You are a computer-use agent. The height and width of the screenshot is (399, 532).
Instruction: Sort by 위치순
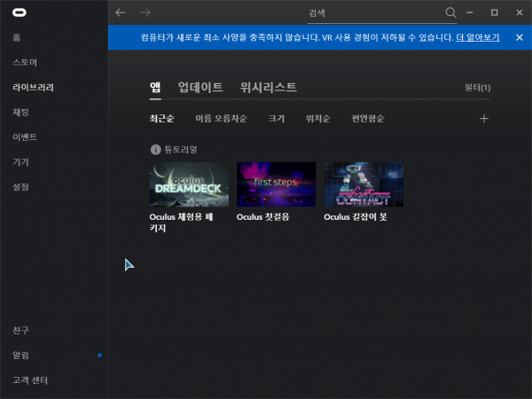pyautogui.click(x=317, y=119)
